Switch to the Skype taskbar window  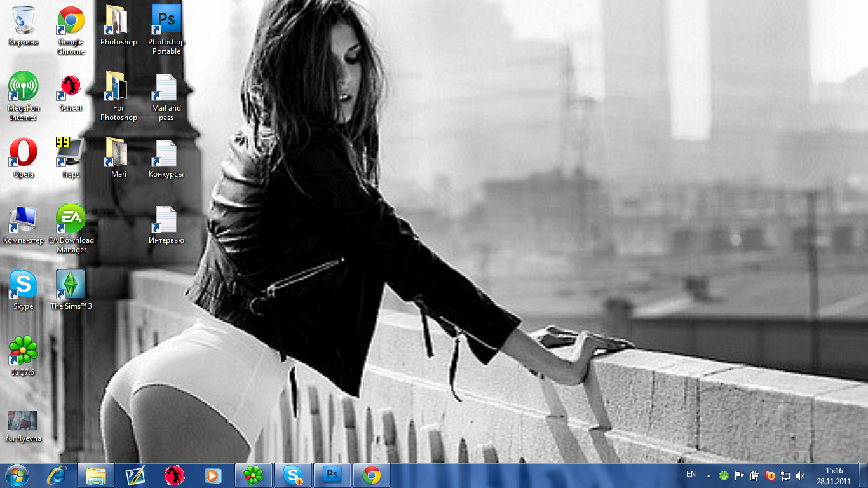tap(293, 475)
